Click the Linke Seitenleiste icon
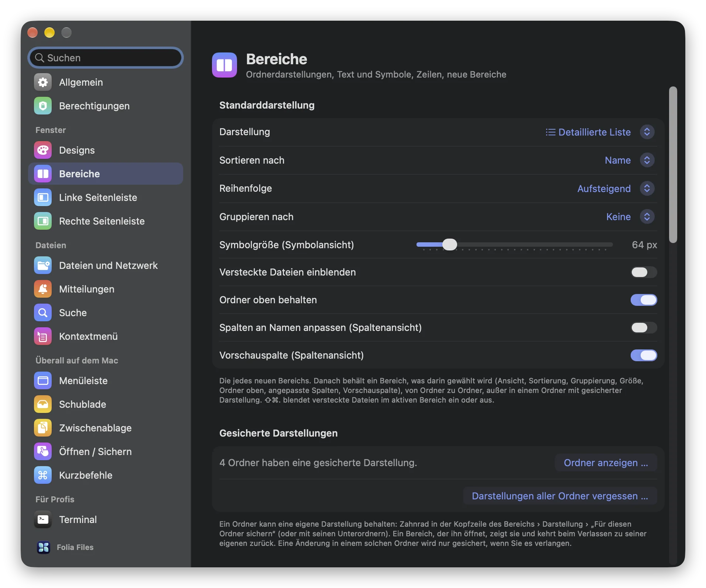Screen dimensions: 706x588 click(x=43, y=198)
